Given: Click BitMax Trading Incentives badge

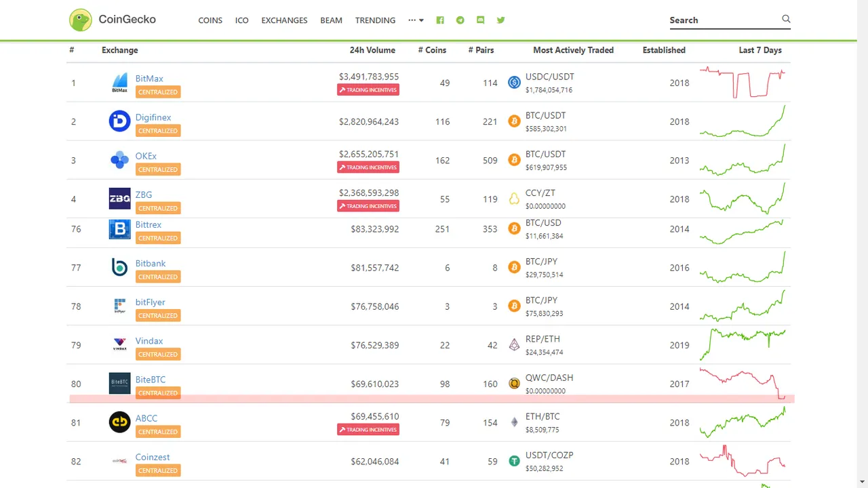Looking at the screenshot, I should click(x=368, y=90).
